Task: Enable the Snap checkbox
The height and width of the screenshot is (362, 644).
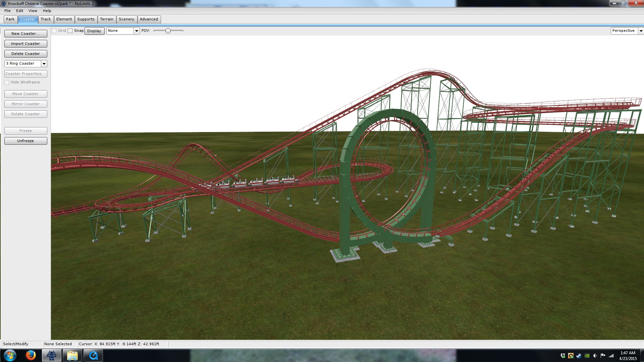Action: point(70,31)
